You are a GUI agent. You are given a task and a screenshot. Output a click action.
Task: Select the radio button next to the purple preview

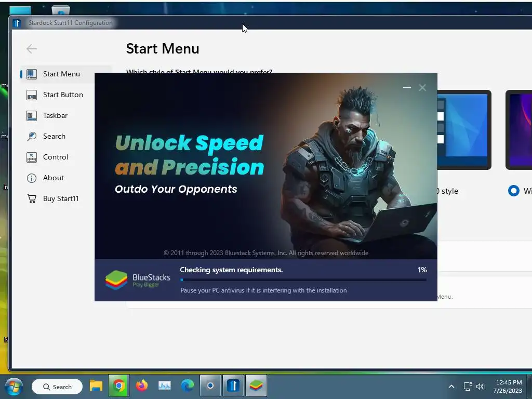[x=514, y=191]
